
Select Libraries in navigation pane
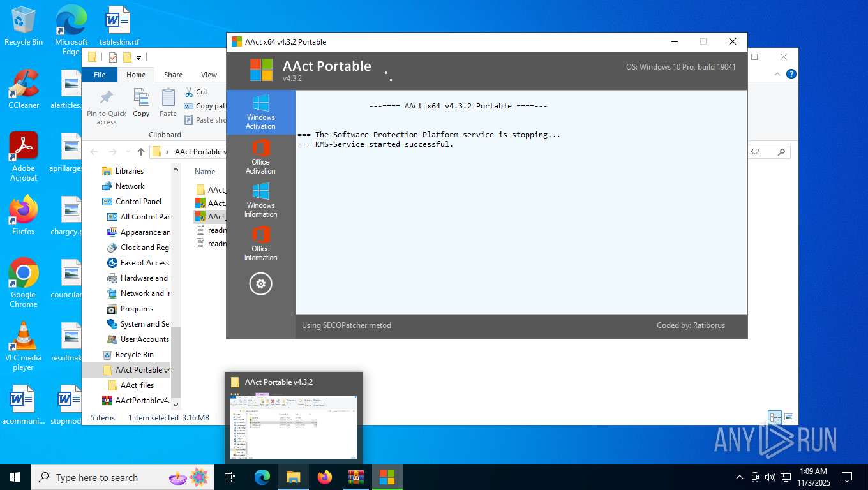pyautogui.click(x=129, y=171)
